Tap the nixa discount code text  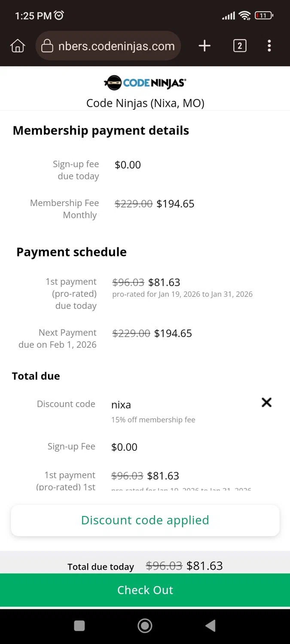(x=121, y=405)
